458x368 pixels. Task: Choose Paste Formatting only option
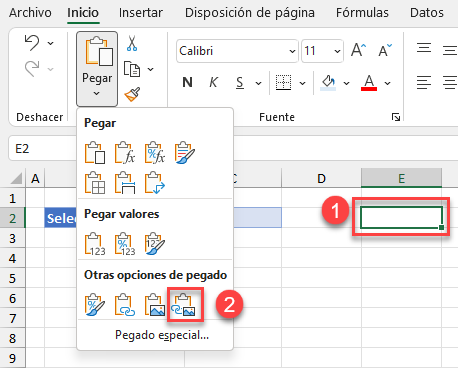pos(95,305)
